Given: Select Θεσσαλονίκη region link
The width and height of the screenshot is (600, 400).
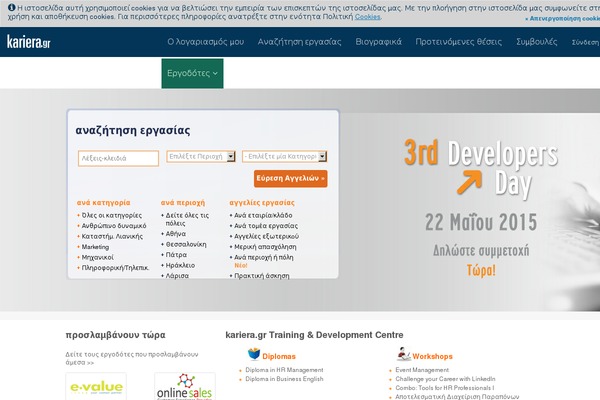Looking at the screenshot, I should click(186, 244).
